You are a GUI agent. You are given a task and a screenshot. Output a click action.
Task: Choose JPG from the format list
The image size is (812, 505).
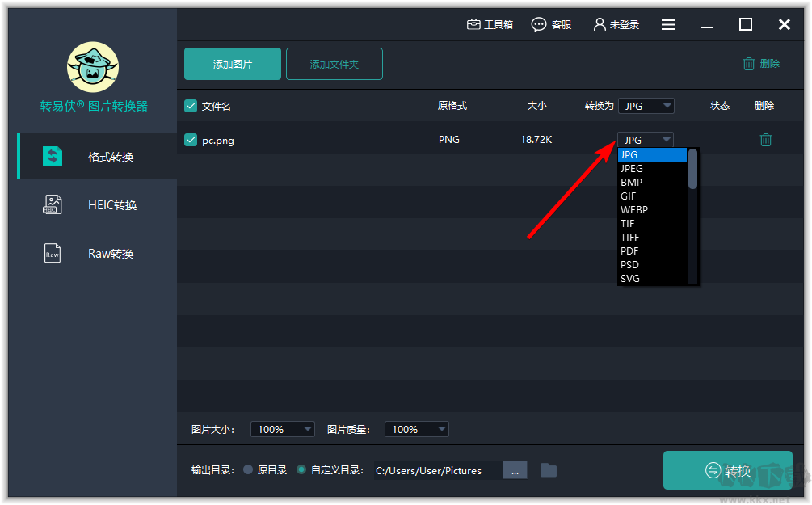point(653,155)
